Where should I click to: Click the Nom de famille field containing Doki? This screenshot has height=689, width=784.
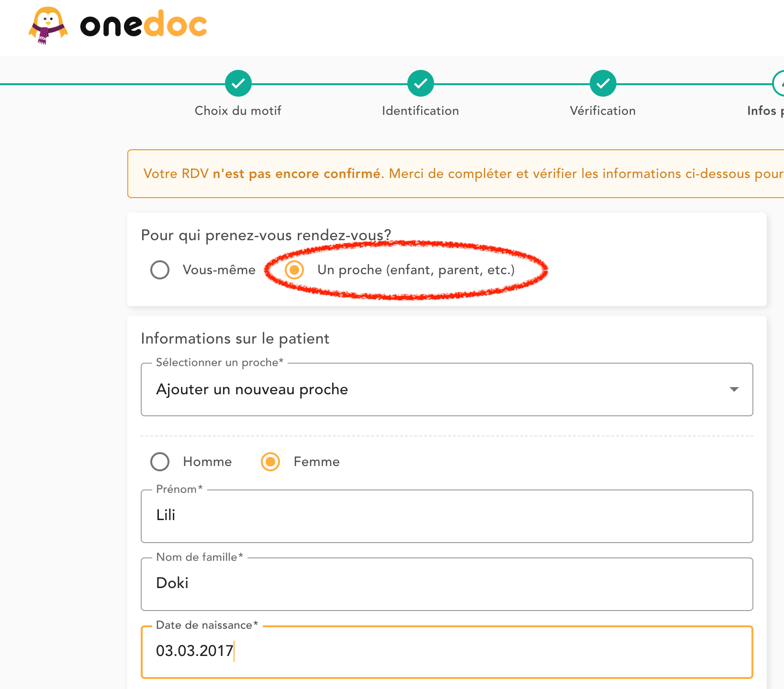pos(447,584)
